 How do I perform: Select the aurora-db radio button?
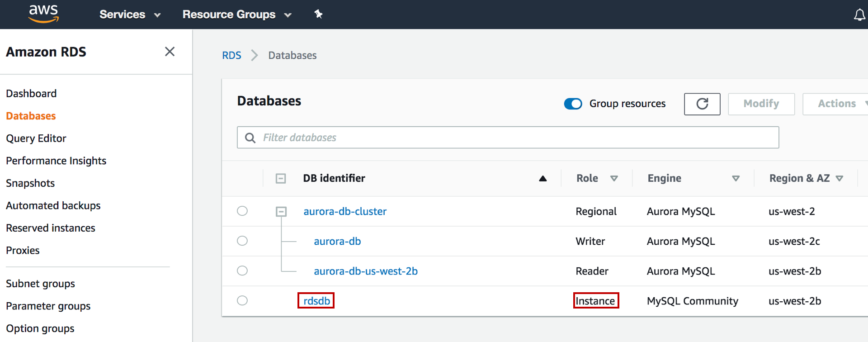(x=242, y=241)
